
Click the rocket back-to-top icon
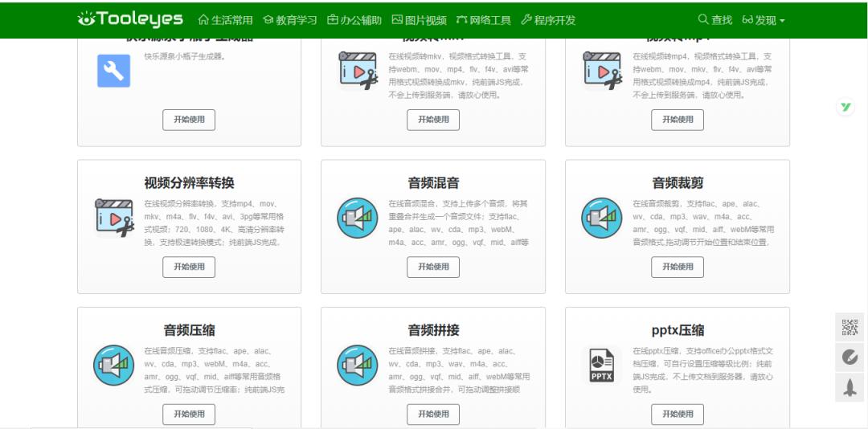[850, 387]
